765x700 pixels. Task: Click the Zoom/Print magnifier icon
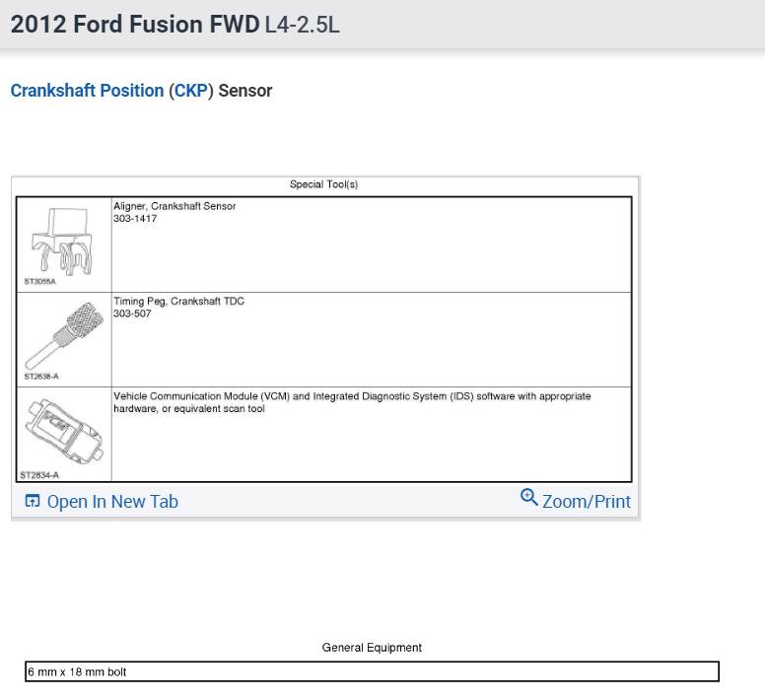[x=528, y=497]
